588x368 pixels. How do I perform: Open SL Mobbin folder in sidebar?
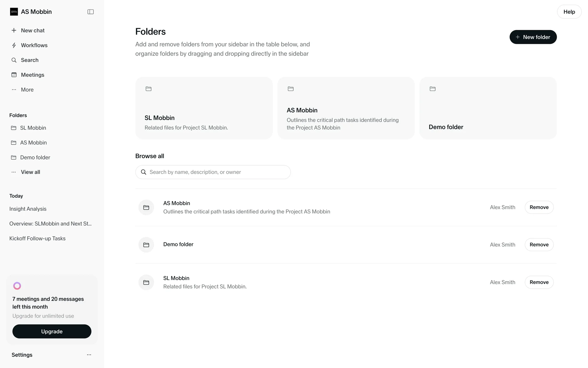pyautogui.click(x=33, y=128)
